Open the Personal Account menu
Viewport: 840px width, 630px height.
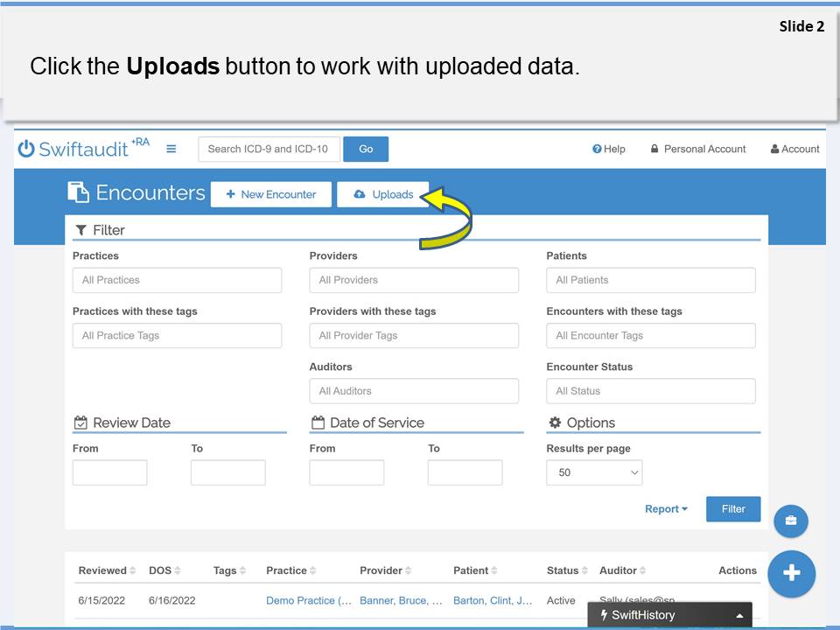[698, 149]
